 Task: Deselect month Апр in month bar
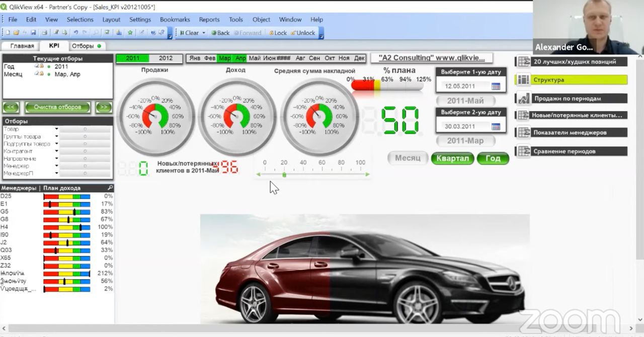point(240,58)
